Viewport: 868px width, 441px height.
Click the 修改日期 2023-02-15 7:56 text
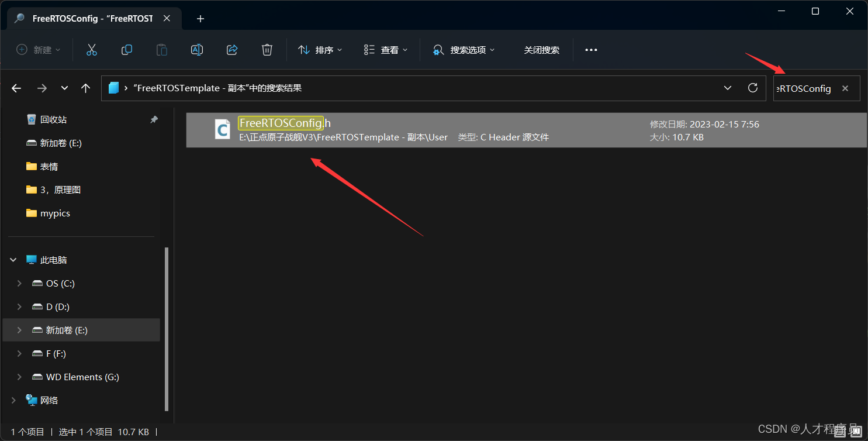704,124
